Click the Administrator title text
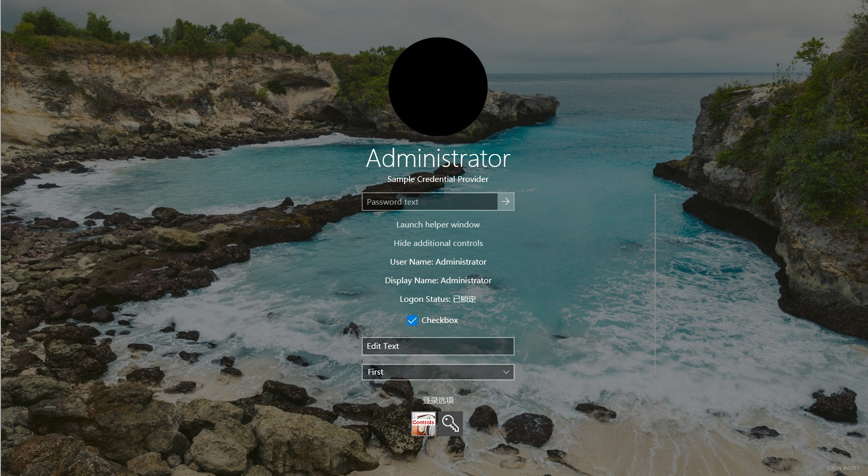Image resolution: width=868 pixels, height=476 pixels. [438, 158]
